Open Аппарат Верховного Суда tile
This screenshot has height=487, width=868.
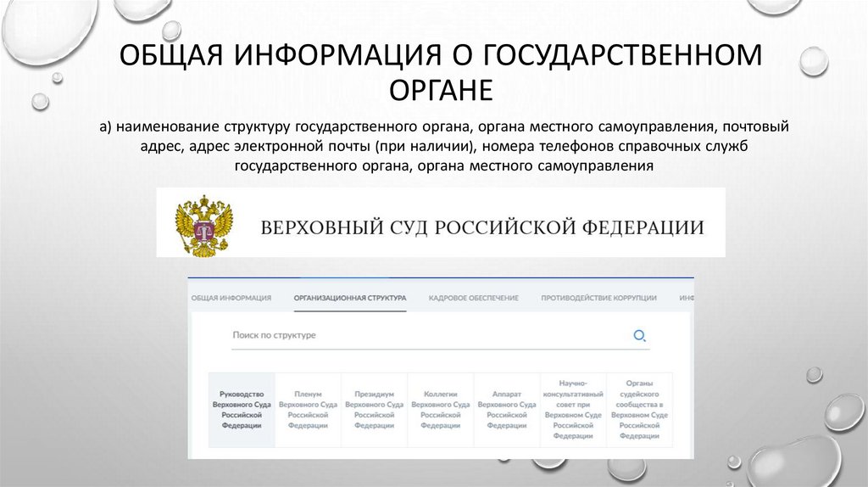[507, 410]
